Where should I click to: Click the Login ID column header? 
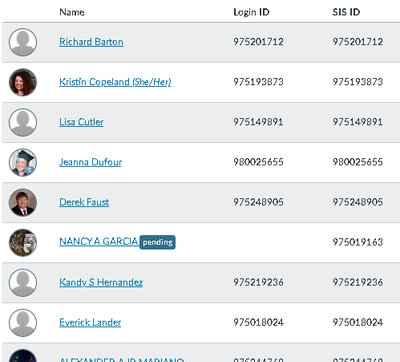click(251, 12)
